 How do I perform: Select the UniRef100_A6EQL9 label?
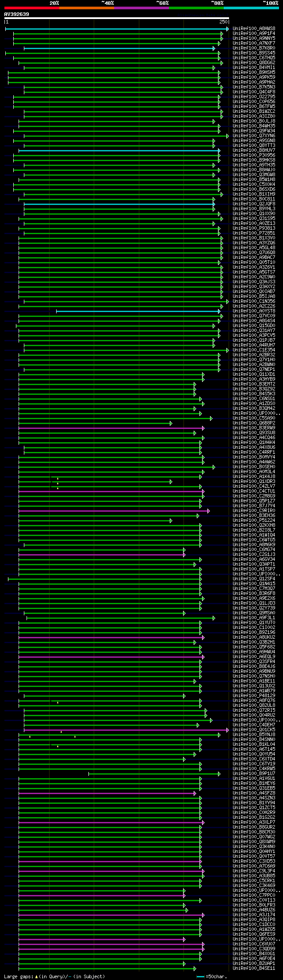254,657
